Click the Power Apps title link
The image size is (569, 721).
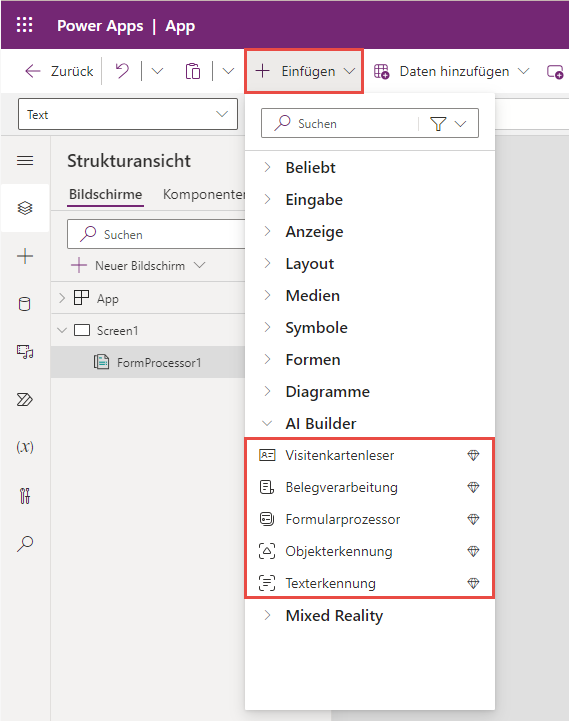(x=100, y=26)
